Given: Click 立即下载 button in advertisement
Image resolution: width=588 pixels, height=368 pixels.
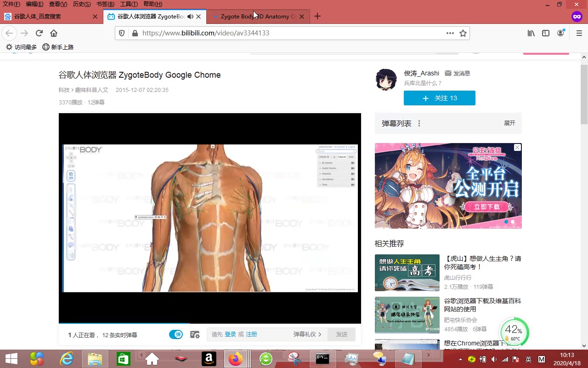Looking at the screenshot, I should click(487, 207).
